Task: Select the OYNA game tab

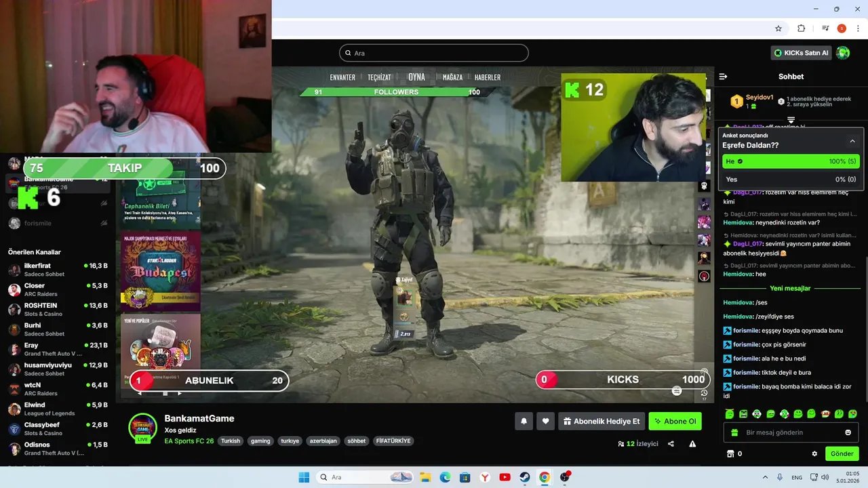Action: (416, 77)
